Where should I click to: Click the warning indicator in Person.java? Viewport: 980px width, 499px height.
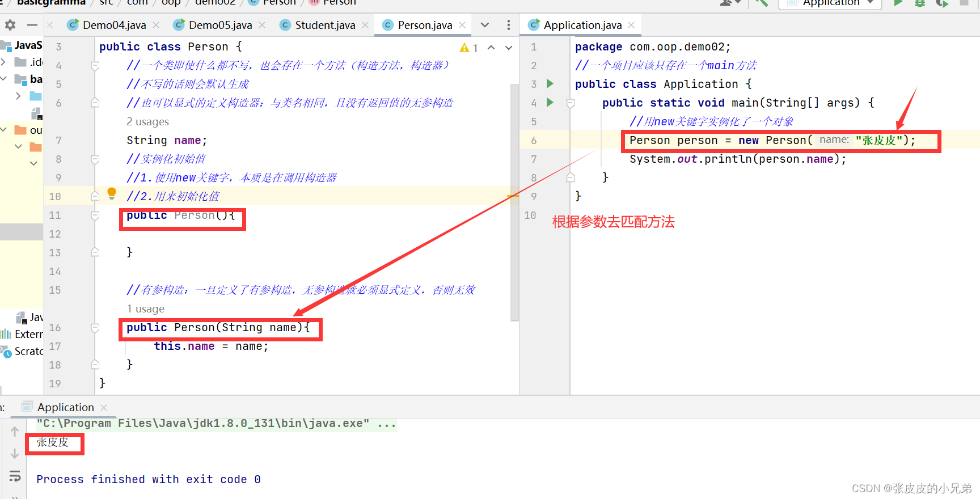(468, 48)
